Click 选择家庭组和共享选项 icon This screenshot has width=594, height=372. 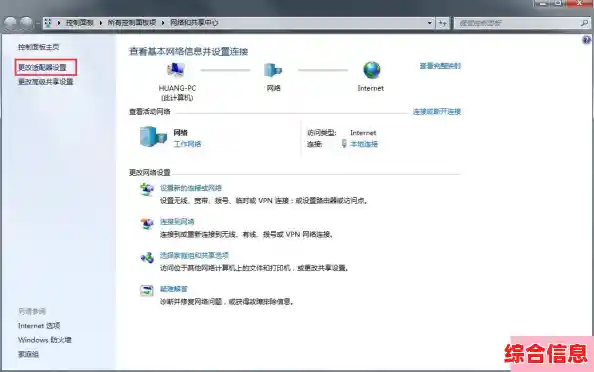click(147, 258)
